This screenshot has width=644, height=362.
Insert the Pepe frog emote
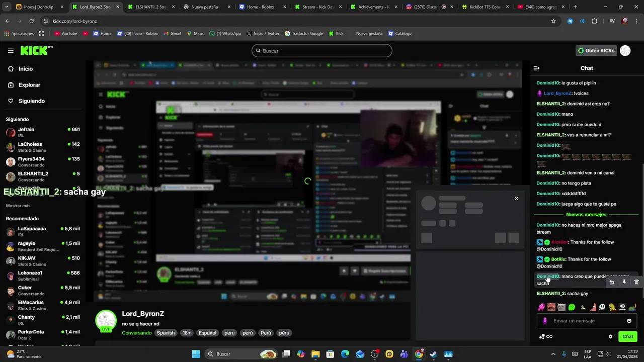pyautogui.click(x=632, y=307)
